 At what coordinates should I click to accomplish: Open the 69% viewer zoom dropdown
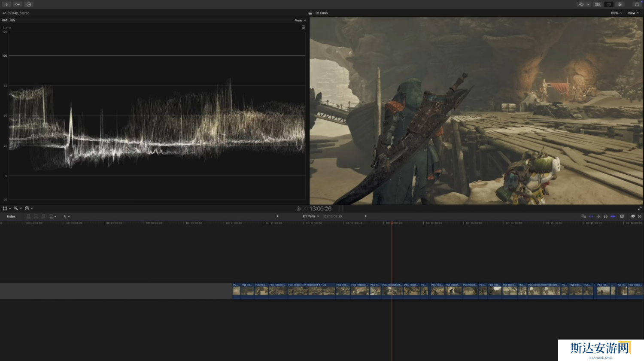coord(617,13)
